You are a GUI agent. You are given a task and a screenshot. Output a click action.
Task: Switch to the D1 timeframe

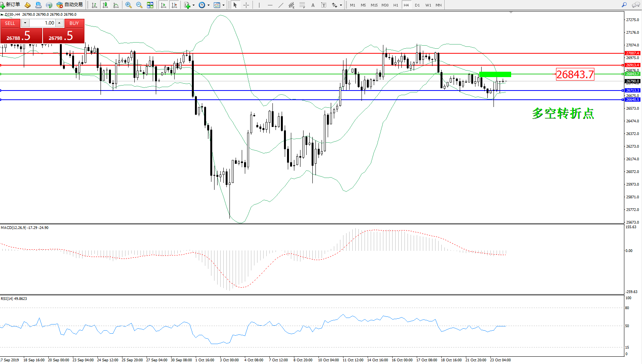[417, 5]
